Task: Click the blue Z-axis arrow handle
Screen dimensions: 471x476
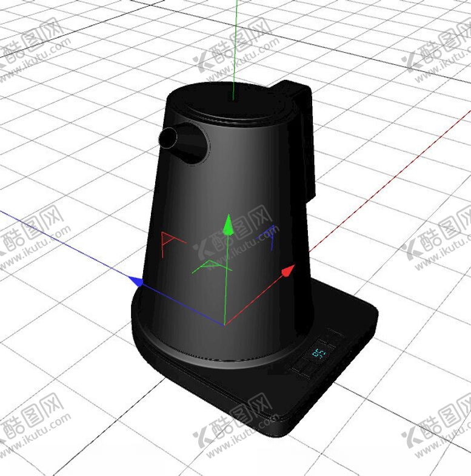Action: point(136,281)
